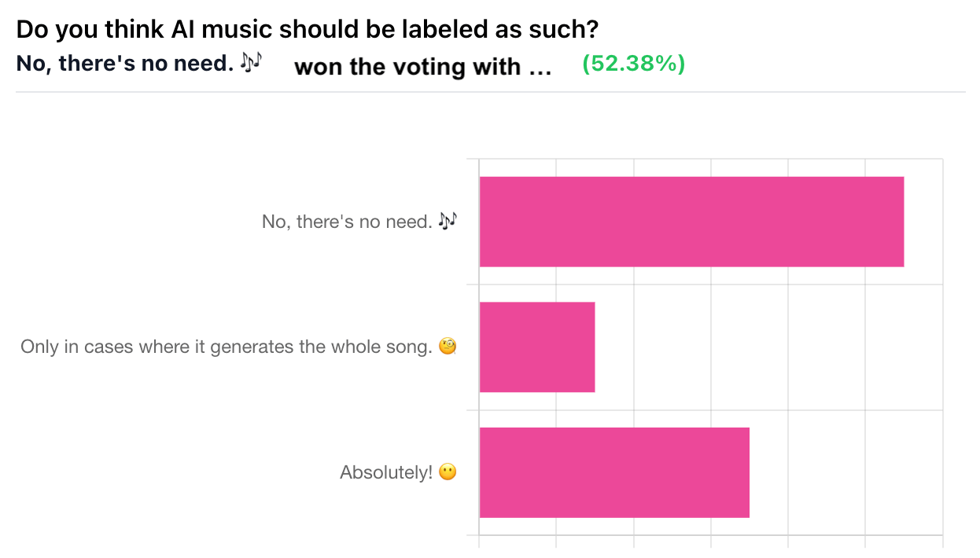Click the no-mouth face emoji beside Absolutely!
Screen dimensions: 980x558
click(448, 472)
